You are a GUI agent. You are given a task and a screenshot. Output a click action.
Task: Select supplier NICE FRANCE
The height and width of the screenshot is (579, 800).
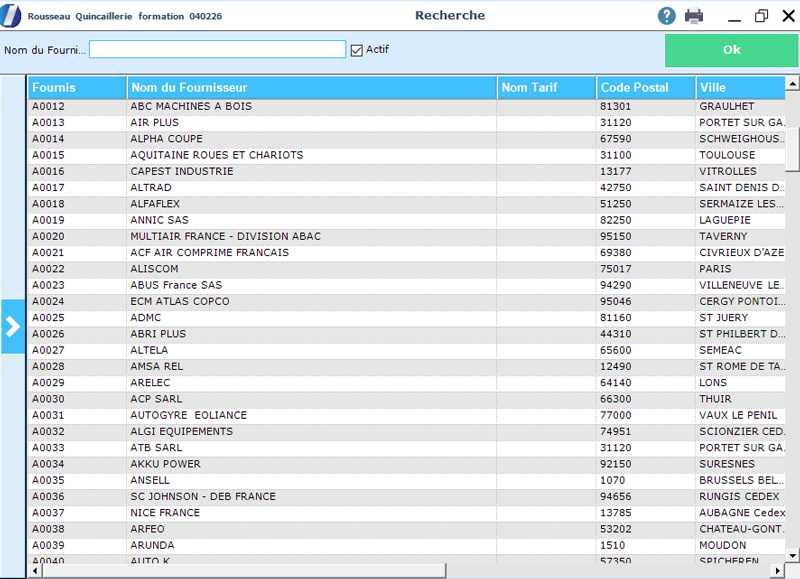165,513
